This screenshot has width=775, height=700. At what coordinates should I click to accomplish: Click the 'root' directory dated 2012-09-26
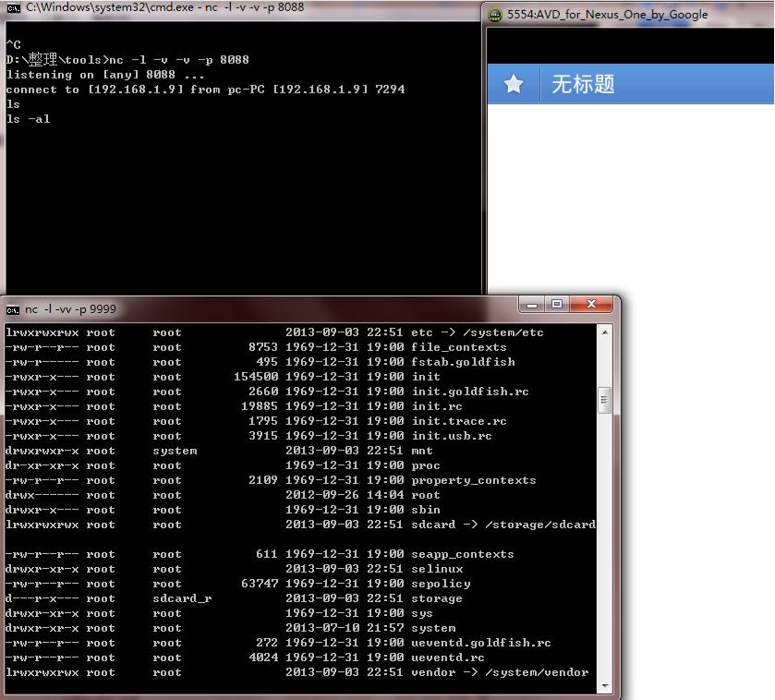click(x=426, y=496)
